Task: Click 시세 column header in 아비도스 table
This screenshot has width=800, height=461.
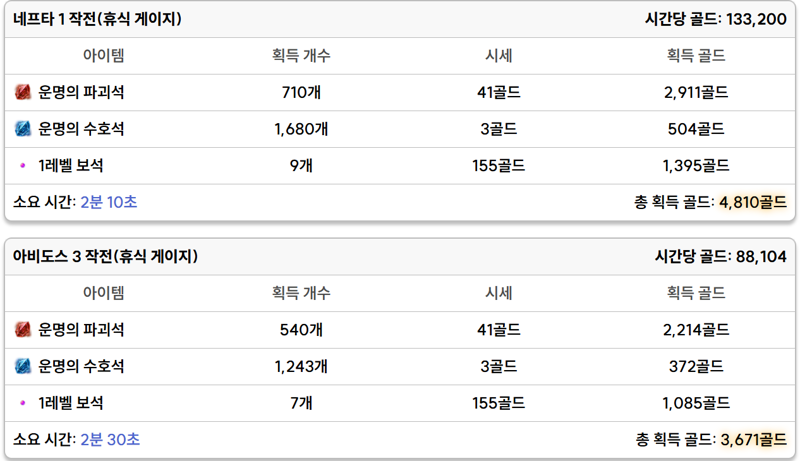Action: (x=498, y=293)
